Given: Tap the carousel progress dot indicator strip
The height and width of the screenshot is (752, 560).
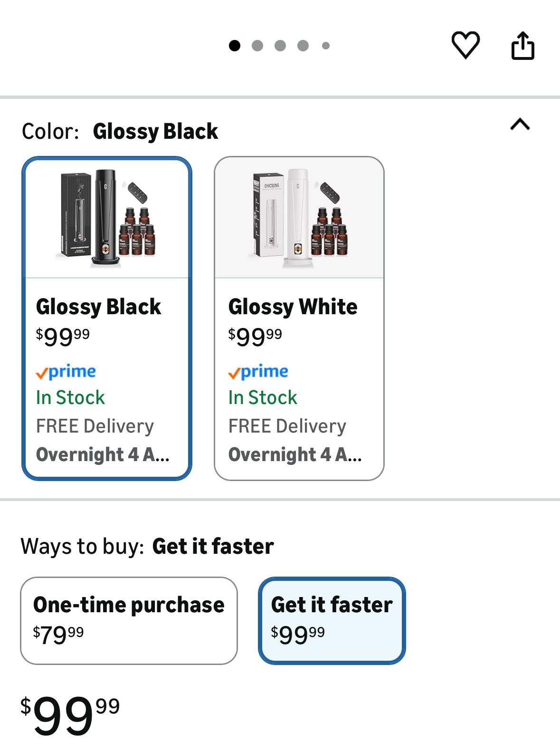Looking at the screenshot, I should coord(280,45).
